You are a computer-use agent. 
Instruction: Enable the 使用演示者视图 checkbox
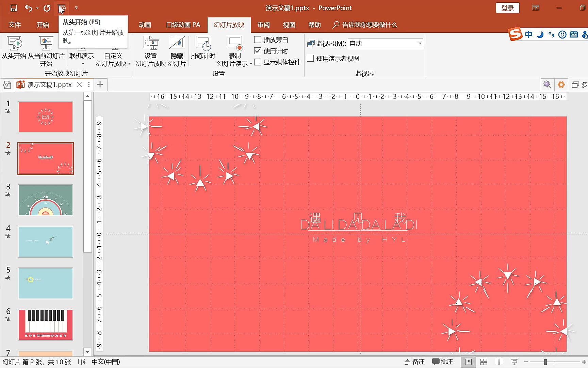tap(310, 58)
